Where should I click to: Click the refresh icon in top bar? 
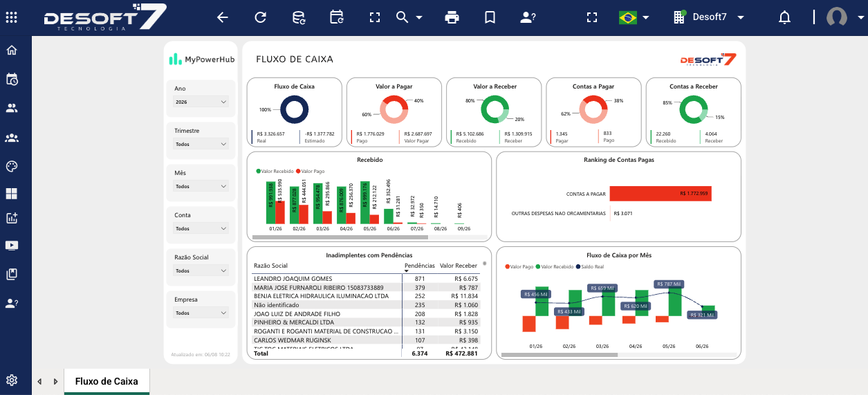click(260, 17)
